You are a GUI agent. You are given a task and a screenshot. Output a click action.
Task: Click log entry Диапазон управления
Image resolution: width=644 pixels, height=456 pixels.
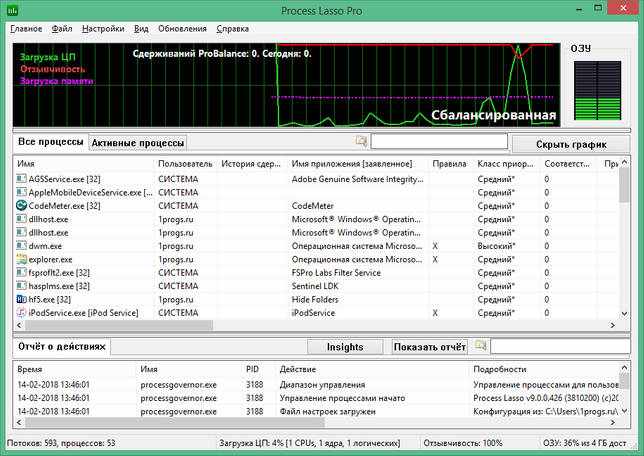[322, 385]
